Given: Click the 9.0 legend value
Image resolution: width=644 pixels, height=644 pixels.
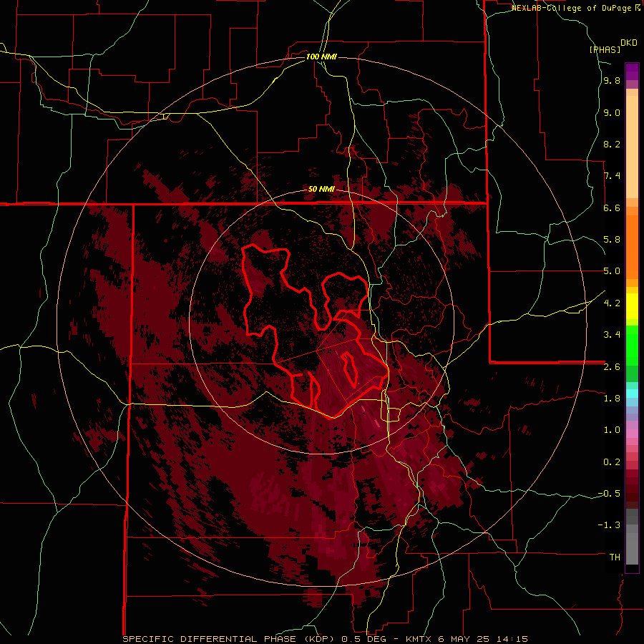Looking at the screenshot, I should (x=612, y=113).
